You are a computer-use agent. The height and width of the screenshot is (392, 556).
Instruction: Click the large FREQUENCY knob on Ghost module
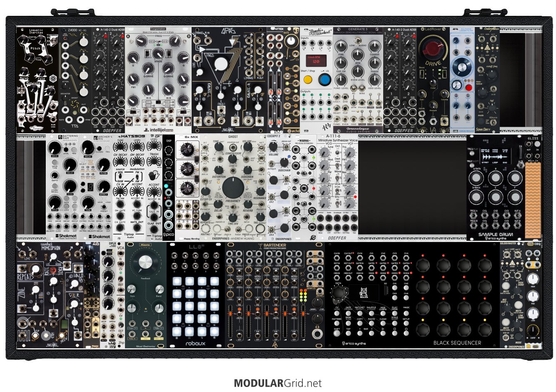pyautogui.click(x=233, y=187)
